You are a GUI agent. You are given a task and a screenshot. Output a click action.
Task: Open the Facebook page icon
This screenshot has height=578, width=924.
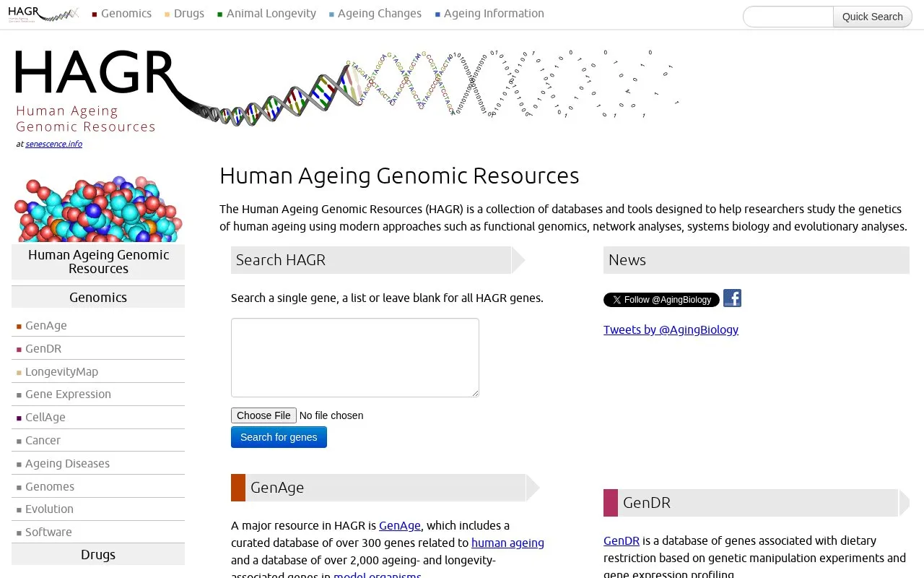point(732,298)
